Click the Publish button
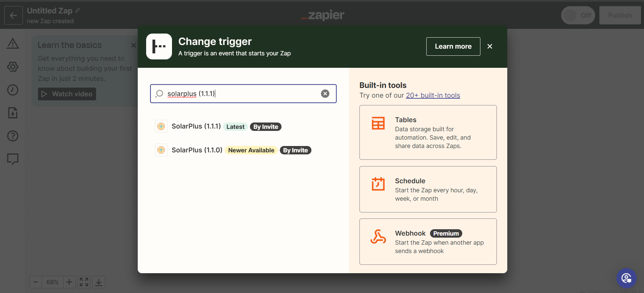The width and height of the screenshot is (644, 293). point(620,15)
